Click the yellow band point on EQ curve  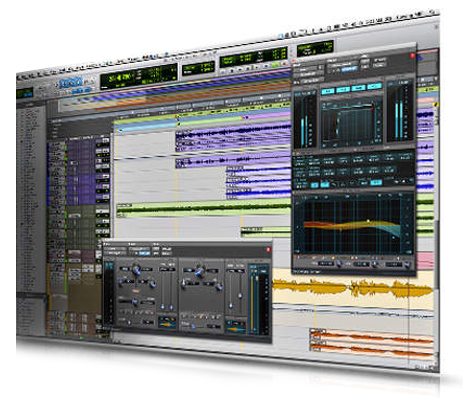(368, 221)
